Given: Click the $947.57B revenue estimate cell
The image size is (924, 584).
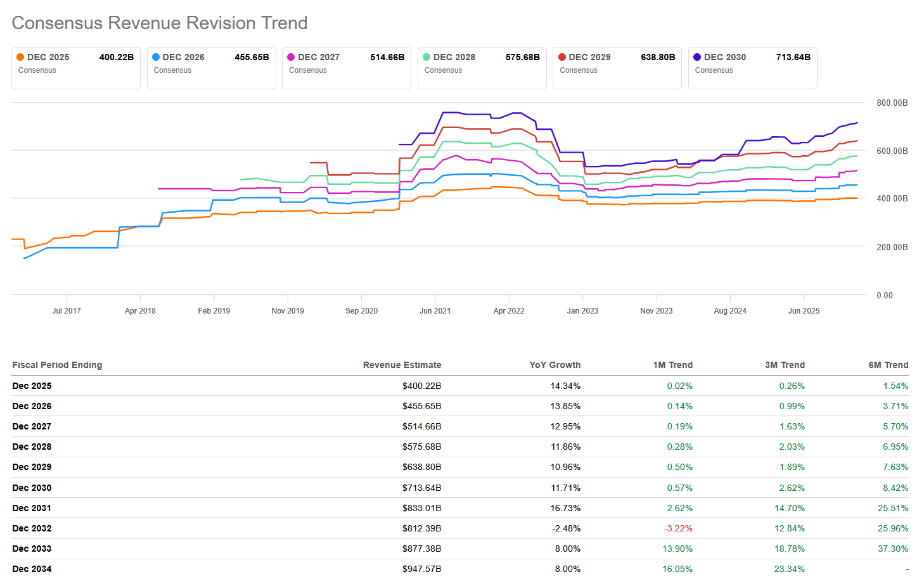Looking at the screenshot, I should point(421,569).
